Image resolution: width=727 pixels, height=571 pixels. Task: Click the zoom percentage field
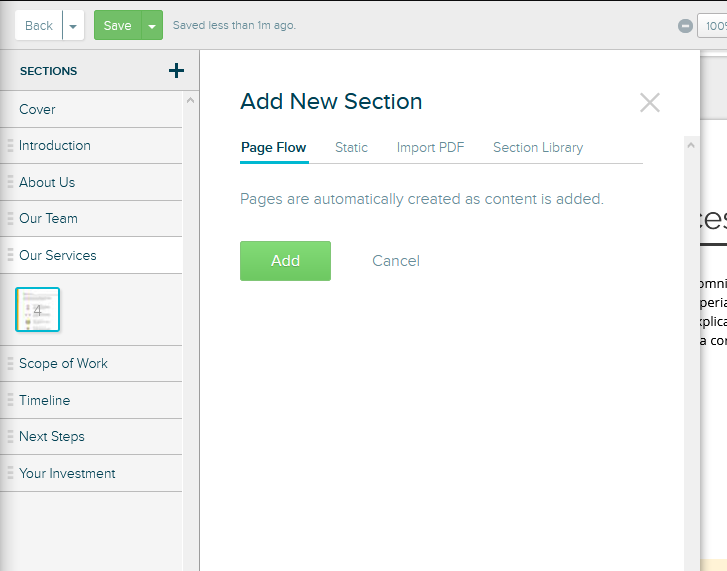[712, 26]
